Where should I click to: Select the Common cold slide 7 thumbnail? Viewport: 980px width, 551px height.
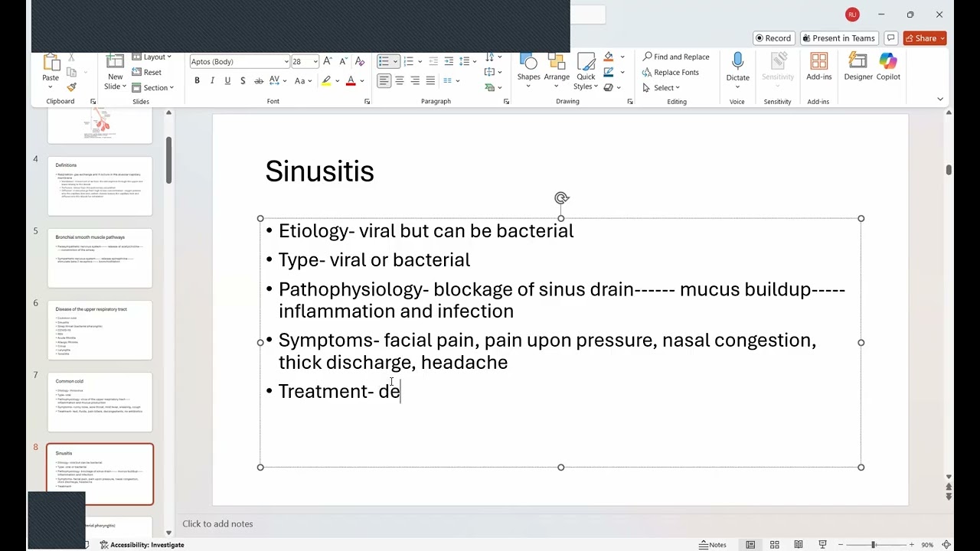(x=100, y=402)
